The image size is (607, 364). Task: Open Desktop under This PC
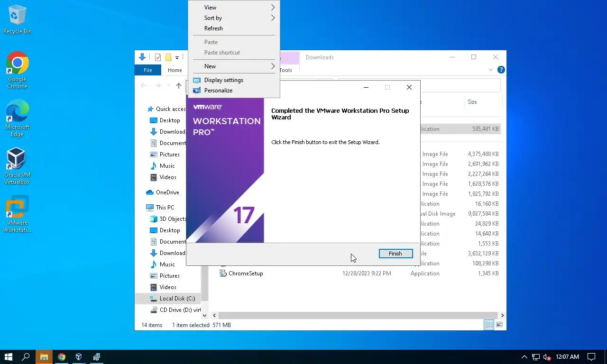[166, 230]
